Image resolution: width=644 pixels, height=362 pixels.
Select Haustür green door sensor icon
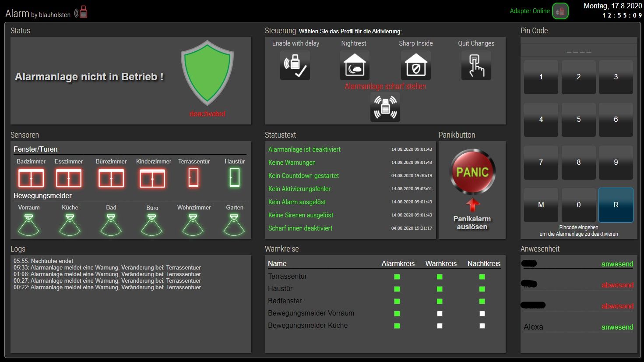(235, 178)
